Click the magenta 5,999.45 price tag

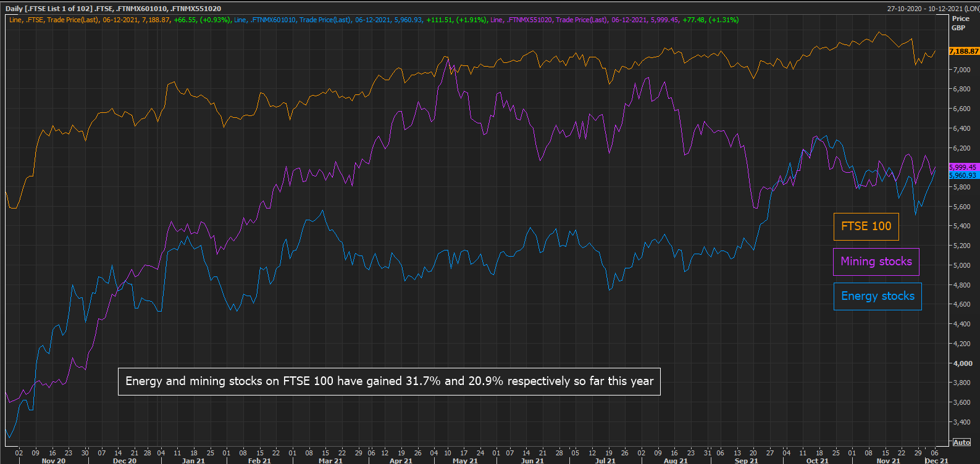click(963, 167)
